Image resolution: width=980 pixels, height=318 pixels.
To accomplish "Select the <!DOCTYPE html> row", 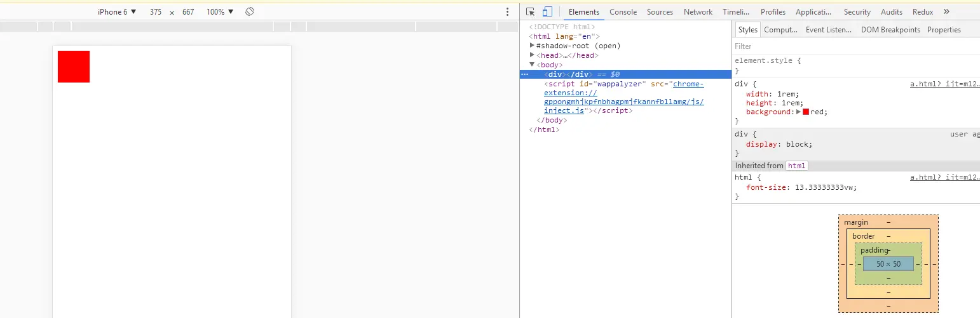I will pyautogui.click(x=562, y=27).
